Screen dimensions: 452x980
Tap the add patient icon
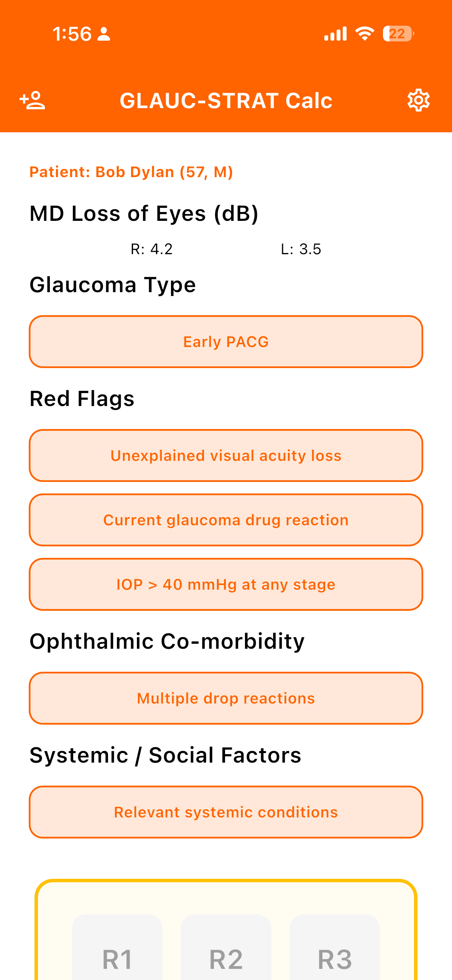33,100
